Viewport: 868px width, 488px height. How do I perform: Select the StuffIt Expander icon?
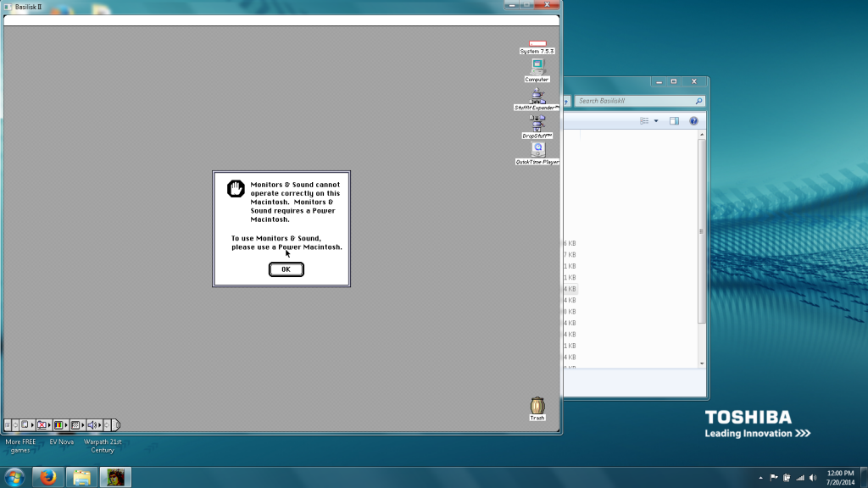(x=537, y=100)
